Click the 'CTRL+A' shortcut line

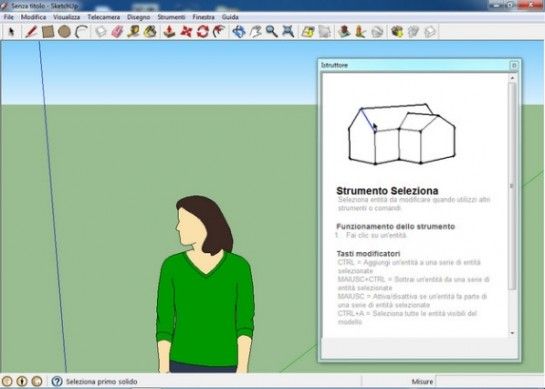click(407, 317)
